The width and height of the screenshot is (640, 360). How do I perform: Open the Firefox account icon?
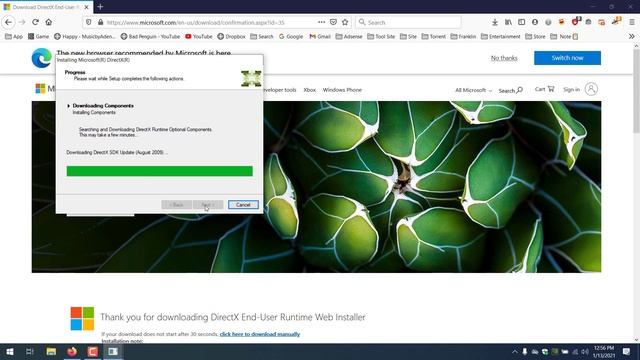click(x=535, y=22)
